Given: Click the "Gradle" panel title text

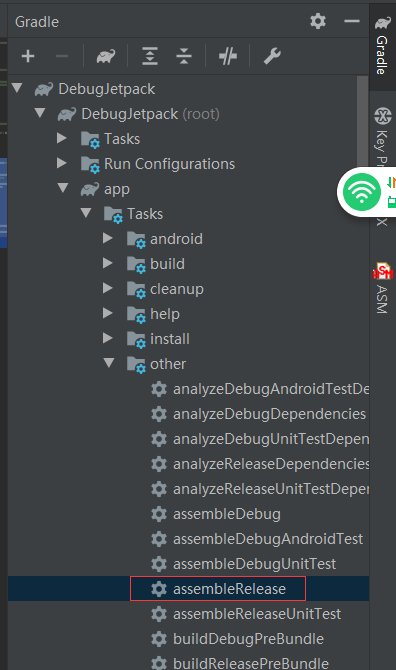Looking at the screenshot, I should click(37, 22).
